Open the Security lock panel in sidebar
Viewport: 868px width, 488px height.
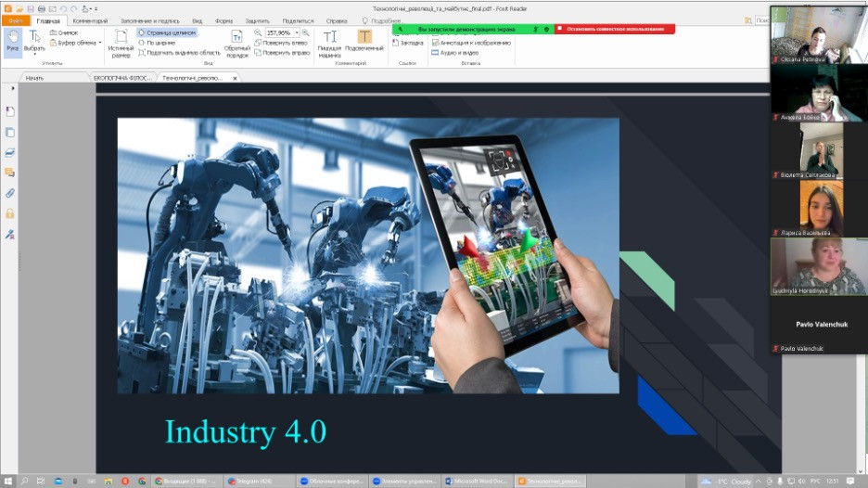(x=10, y=213)
